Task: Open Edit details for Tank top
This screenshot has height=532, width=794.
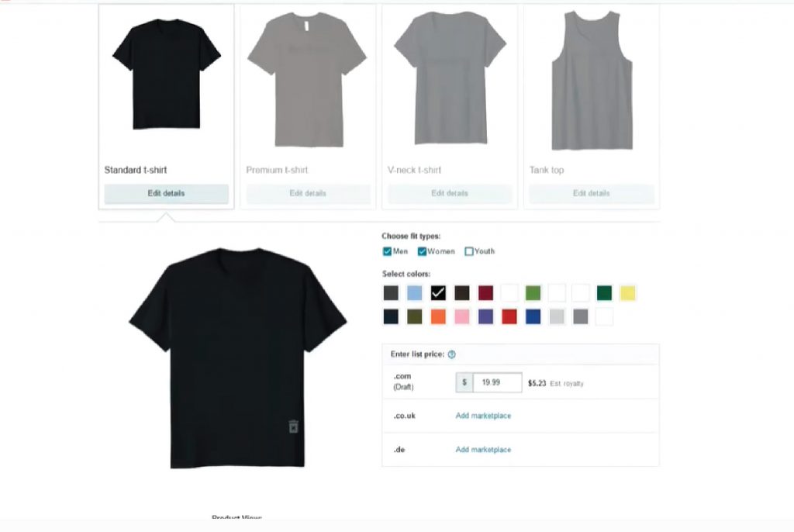Action: point(592,194)
